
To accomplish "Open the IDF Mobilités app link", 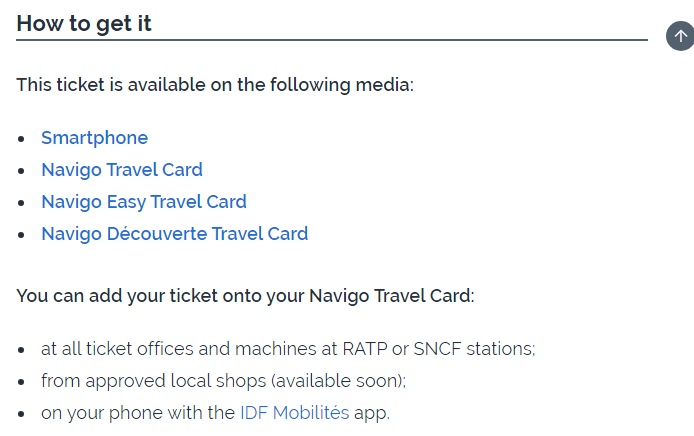I will [x=294, y=413].
